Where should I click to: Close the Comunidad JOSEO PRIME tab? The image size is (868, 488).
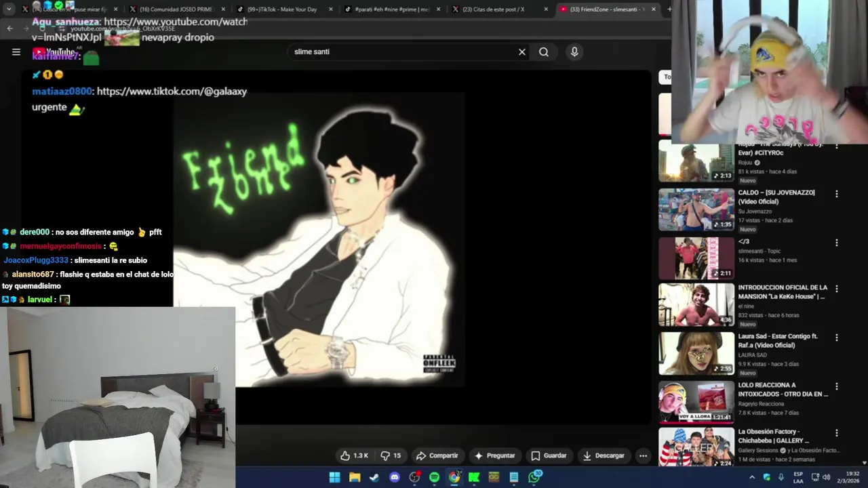tap(223, 9)
